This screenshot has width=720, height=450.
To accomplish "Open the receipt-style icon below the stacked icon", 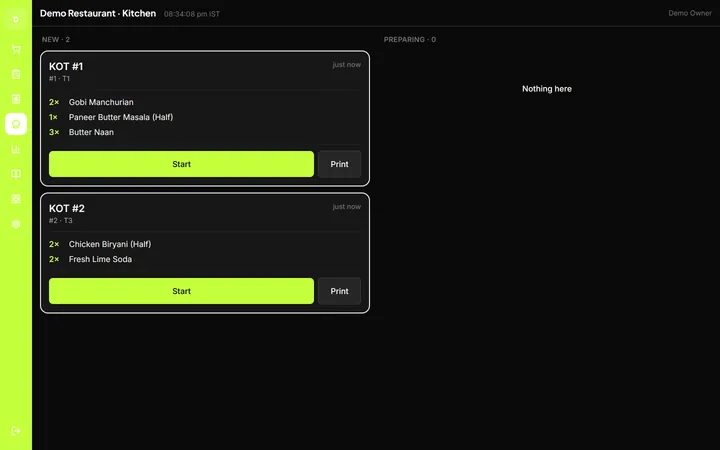I will (16, 99).
